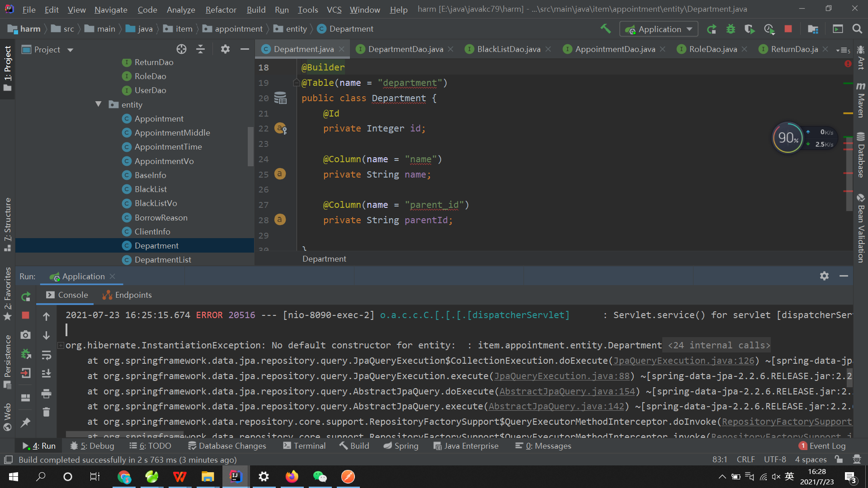
Task: Click the Project panel vertical scrollbar
Action: tap(250, 147)
